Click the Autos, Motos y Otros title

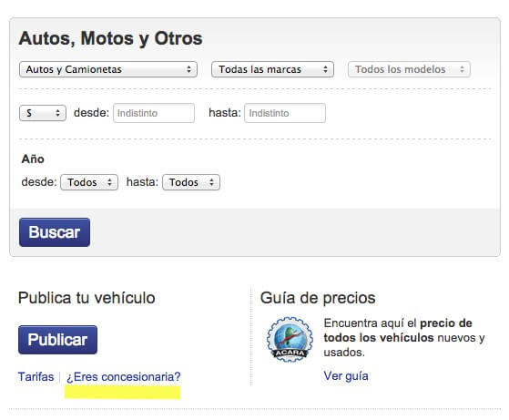(111, 38)
